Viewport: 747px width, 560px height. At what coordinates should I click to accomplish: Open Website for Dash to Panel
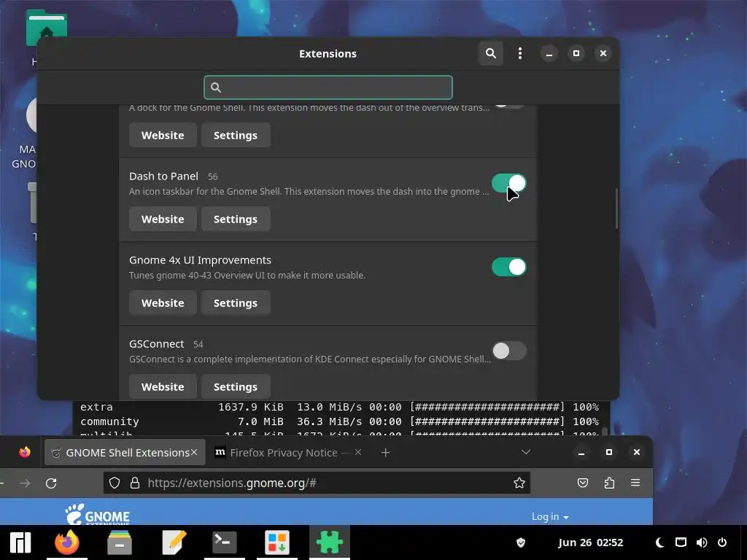[163, 219]
